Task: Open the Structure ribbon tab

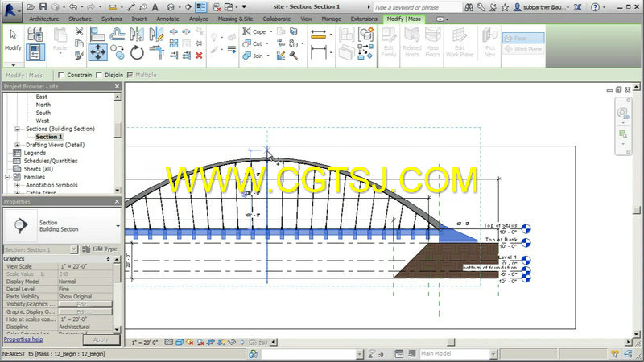Action: (80, 19)
